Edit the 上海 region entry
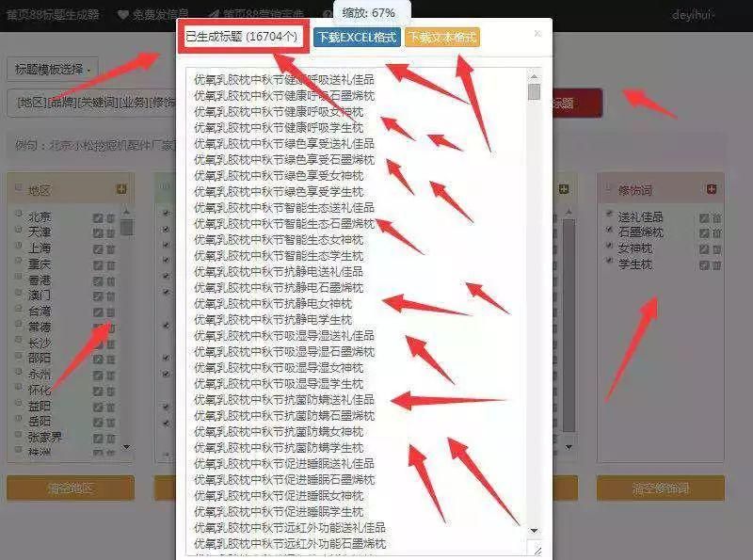Screen dimensions: 753x560 98,249
